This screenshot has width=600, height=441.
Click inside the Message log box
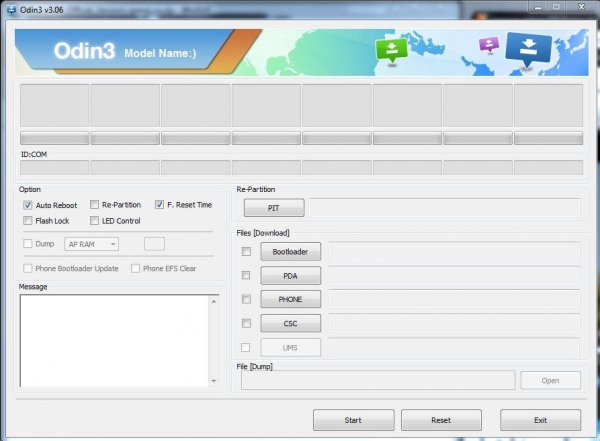point(114,341)
